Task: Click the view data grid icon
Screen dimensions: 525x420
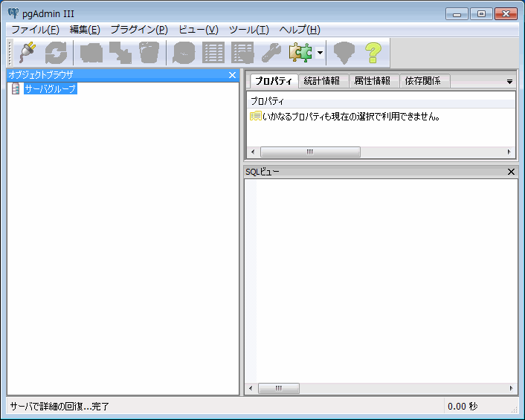Action: click(x=213, y=53)
